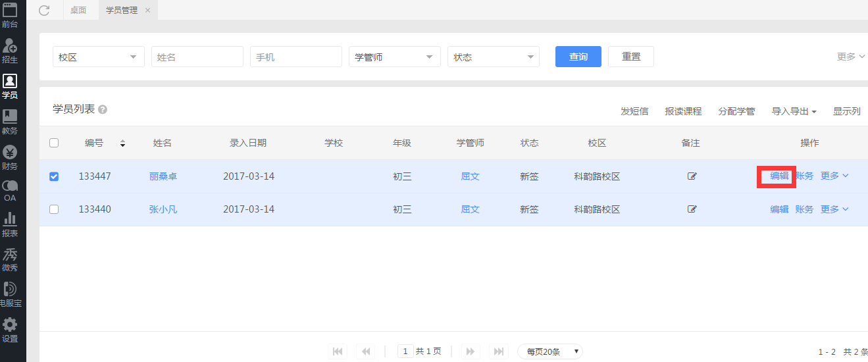Focus the 手机 phone input field
868x362 pixels.
coord(296,57)
